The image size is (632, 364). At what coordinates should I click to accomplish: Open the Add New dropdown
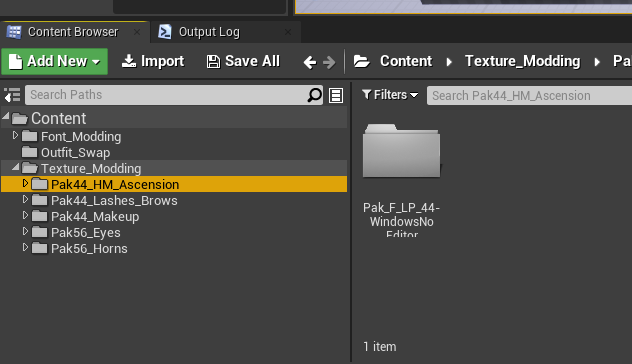click(x=54, y=61)
